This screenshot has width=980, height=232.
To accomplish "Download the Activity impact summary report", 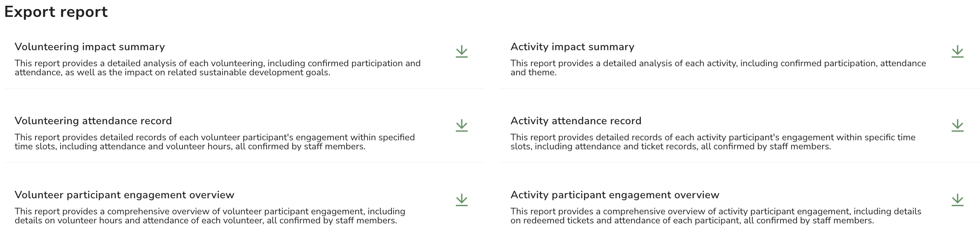I will coord(957,52).
